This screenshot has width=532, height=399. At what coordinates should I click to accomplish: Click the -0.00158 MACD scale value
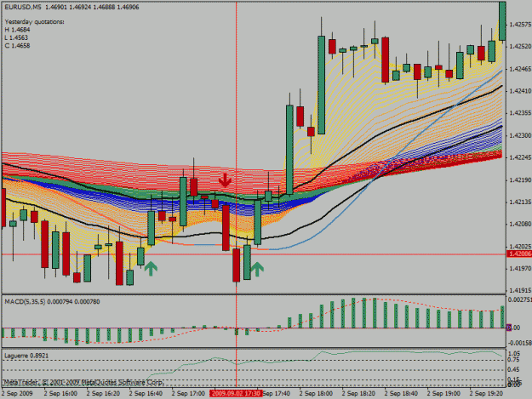520,343
